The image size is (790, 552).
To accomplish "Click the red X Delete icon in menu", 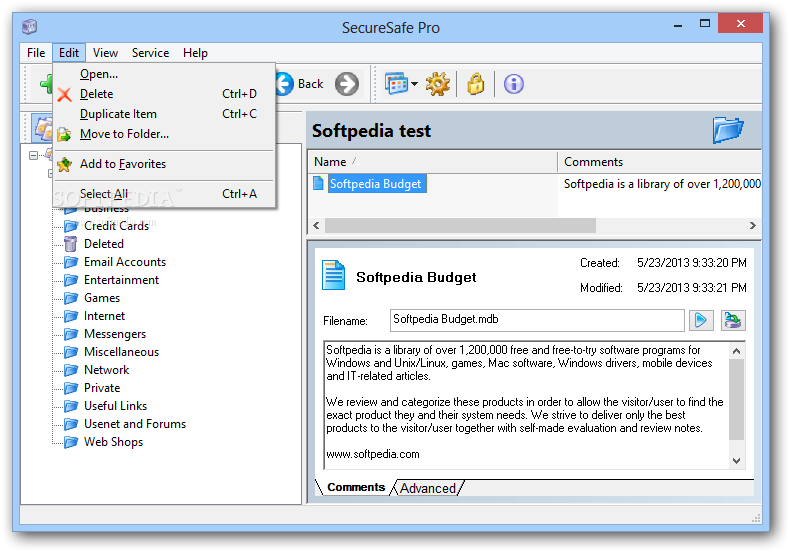I will click(64, 94).
